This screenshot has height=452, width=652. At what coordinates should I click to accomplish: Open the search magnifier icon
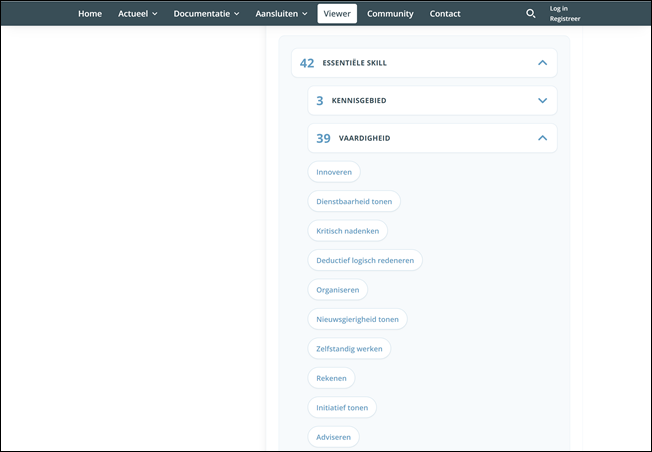531,14
